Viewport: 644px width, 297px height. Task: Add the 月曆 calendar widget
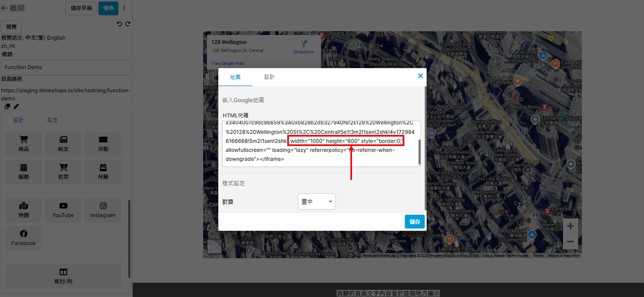(103, 172)
